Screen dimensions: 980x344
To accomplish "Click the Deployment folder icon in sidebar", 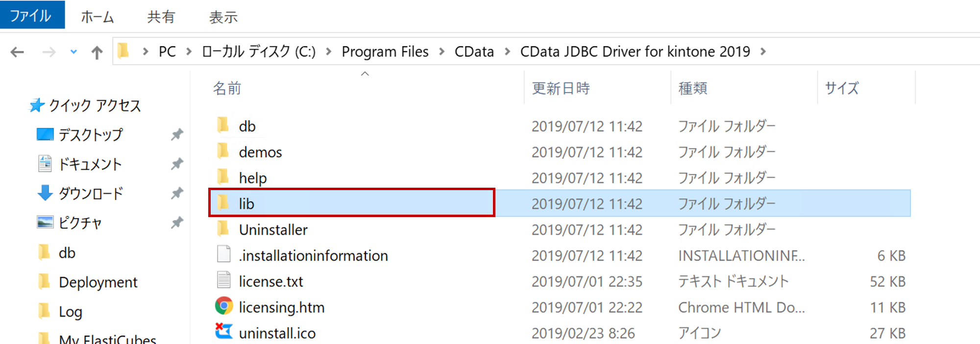I will tap(44, 281).
